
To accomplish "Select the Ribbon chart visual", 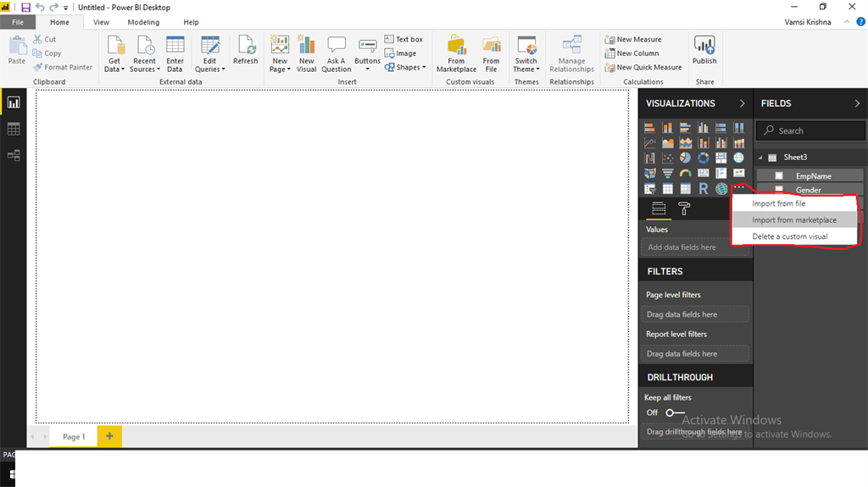I will tap(739, 143).
